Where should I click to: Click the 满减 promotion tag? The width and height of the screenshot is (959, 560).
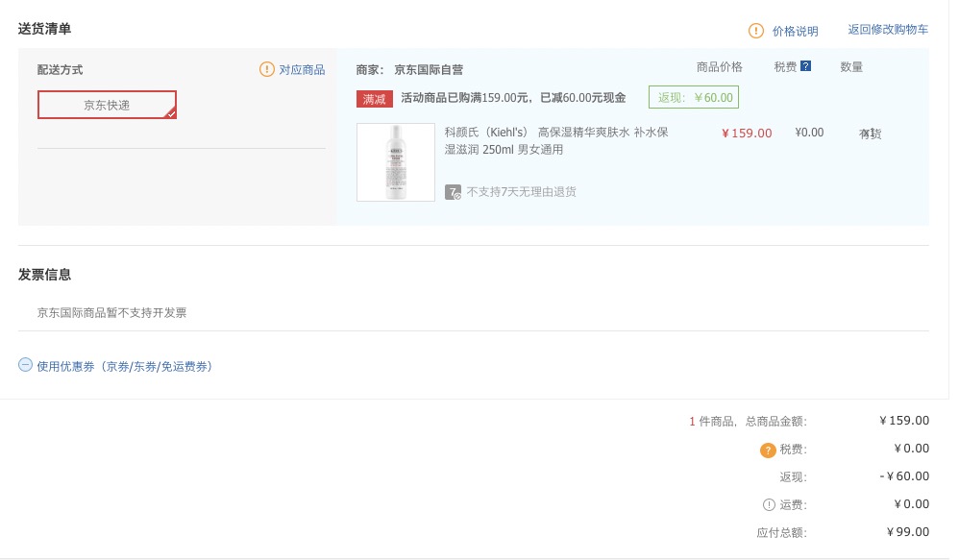[x=375, y=98]
